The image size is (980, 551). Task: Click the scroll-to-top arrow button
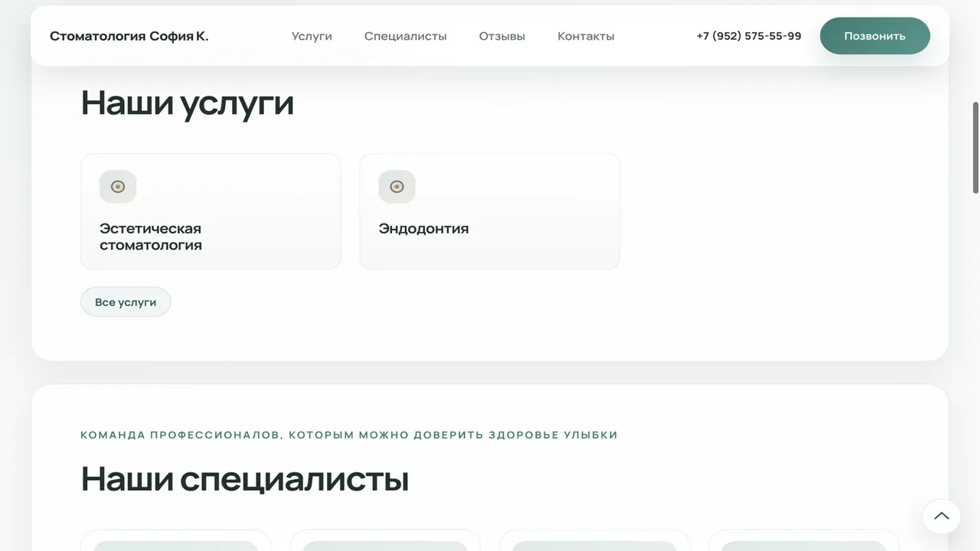pos(942,516)
